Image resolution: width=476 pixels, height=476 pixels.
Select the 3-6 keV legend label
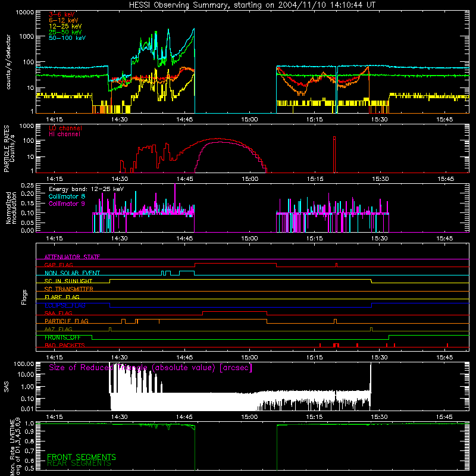pos(61,14)
